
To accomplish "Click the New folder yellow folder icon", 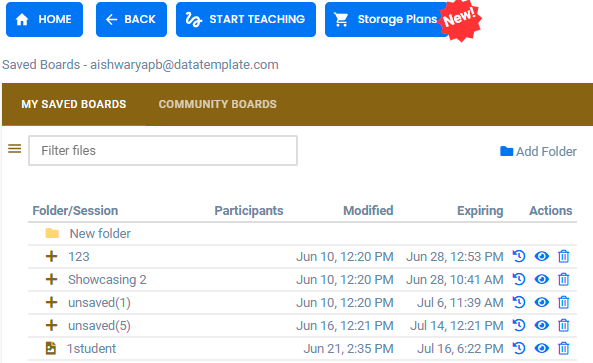I will click(x=52, y=233).
